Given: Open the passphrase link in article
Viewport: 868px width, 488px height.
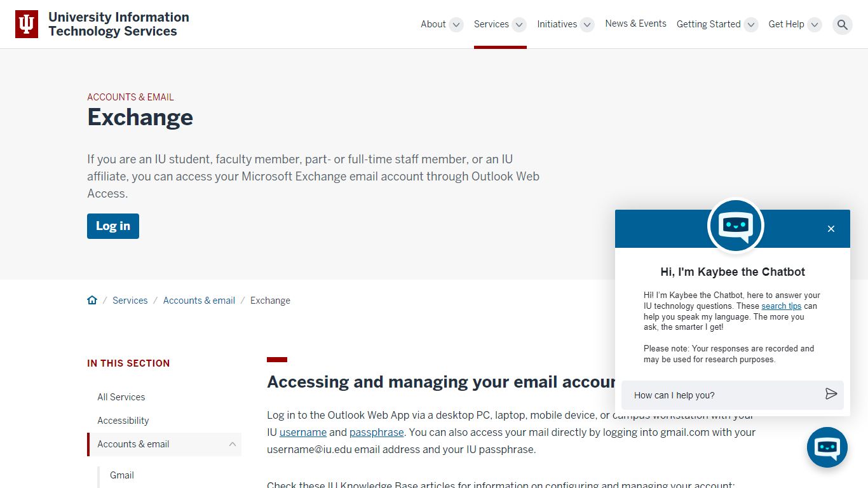Looking at the screenshot, I should 377,432.
